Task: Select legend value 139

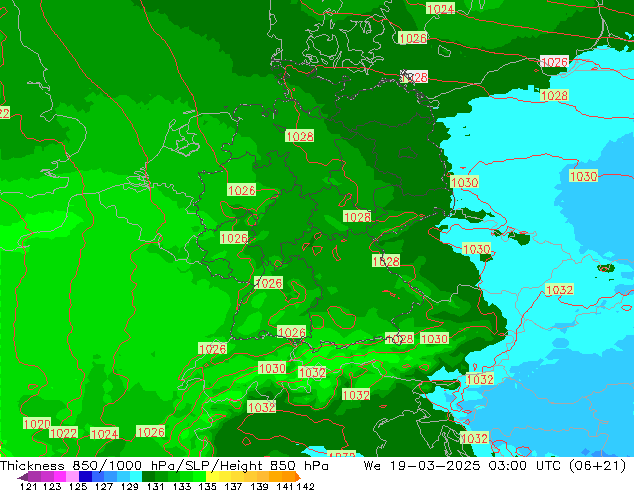Action: (259, 486)
